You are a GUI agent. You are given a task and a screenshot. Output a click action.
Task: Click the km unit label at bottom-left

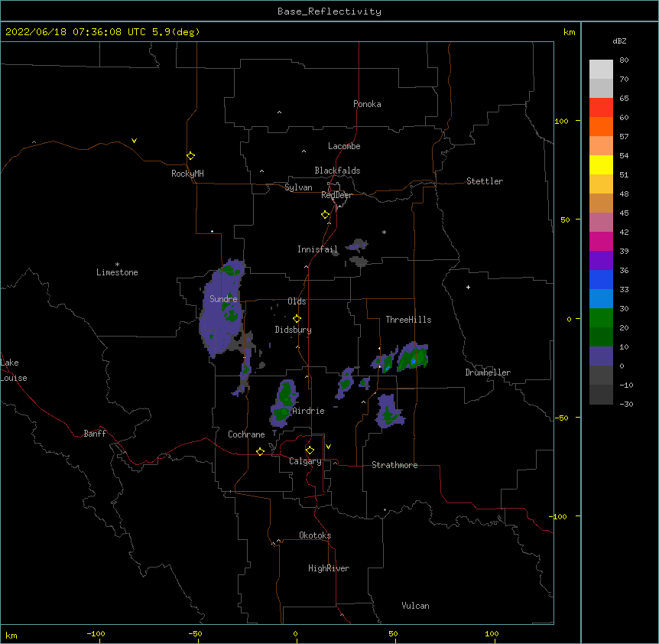coord(11,636)
